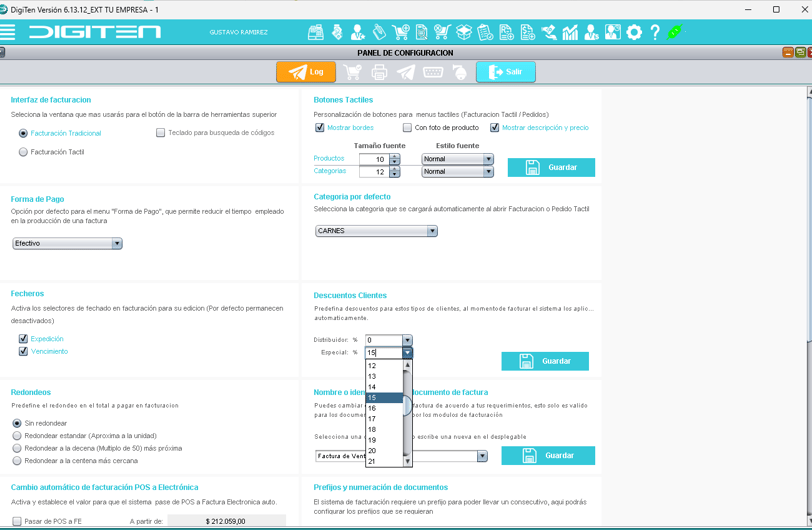This screenshot has height=530, width=812.
Task: Uncheck the Expedición checkbox
Action: (23, 338)
